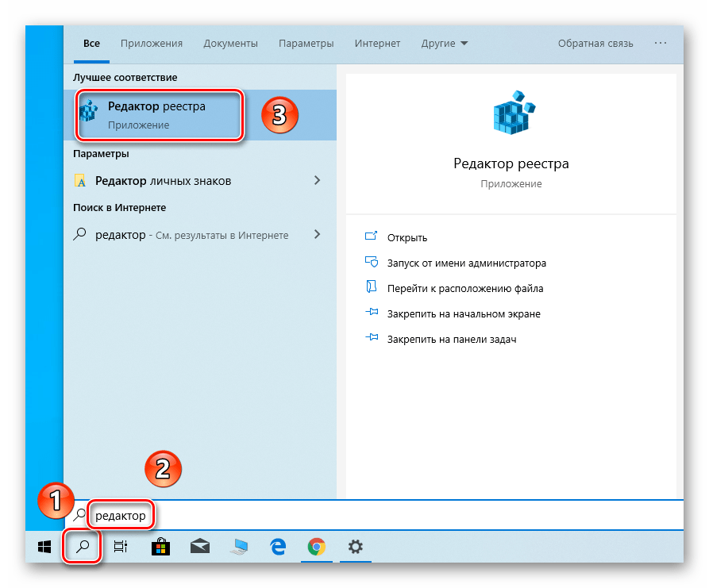
Task: Choose Запуск от имени администратора
Action: pyautogui.click(x=466, y=263)
